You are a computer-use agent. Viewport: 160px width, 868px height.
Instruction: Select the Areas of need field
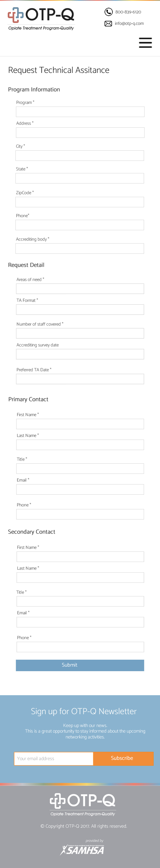pyautogui.click(x=80, y=289)
